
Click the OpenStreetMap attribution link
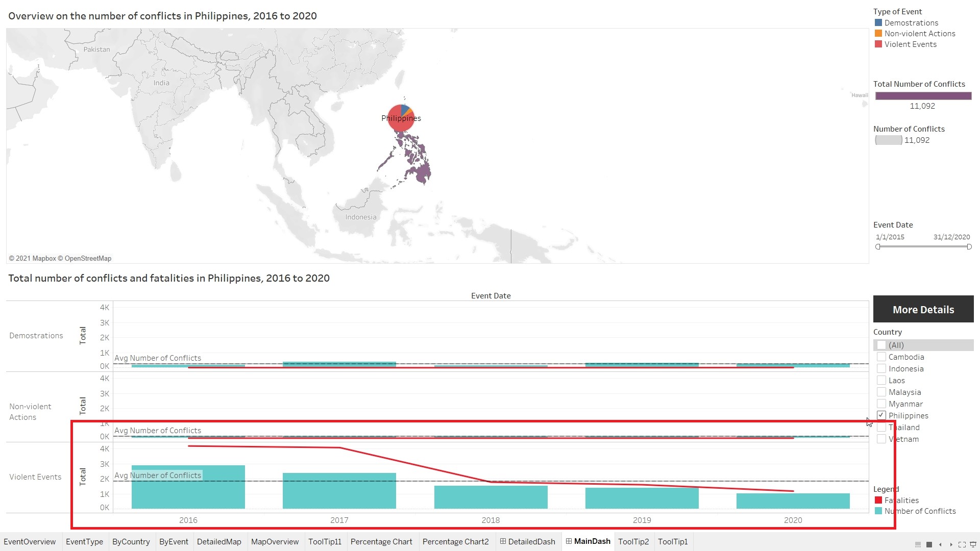click(x=87, y=258)
